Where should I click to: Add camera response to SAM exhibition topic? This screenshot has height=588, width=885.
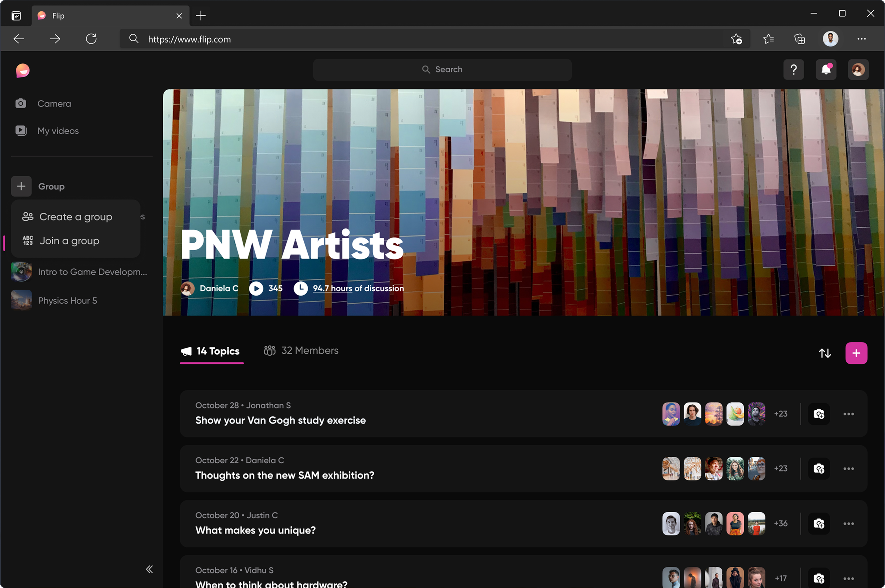[x=818, y=469]
